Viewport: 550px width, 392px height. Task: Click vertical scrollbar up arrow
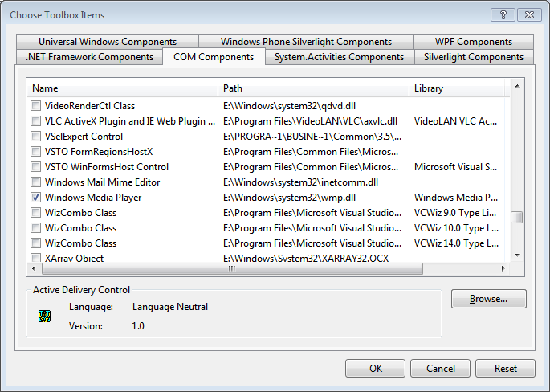517,84
